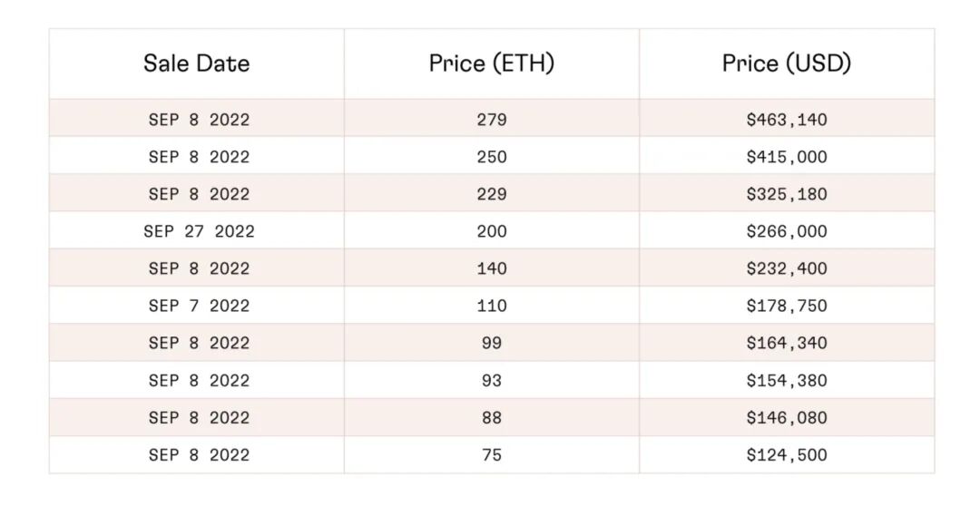
Task: Click the Price (USD) column header
Action: [x=787, y=63]
